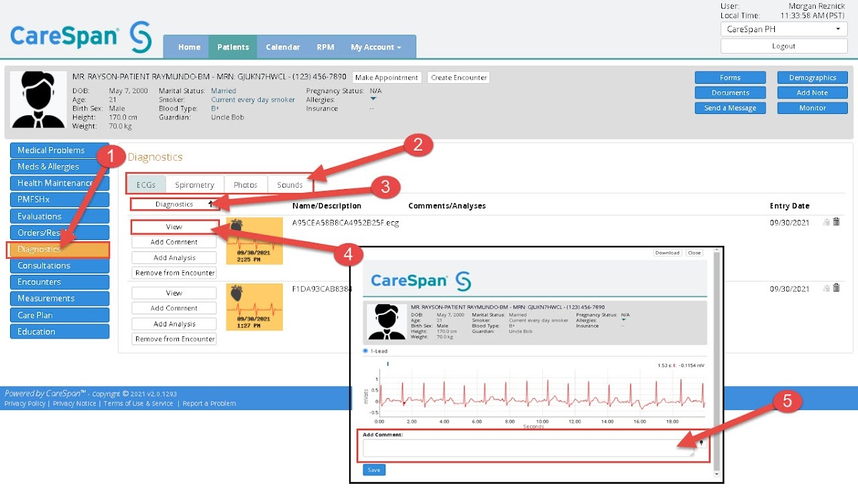Click Remove from Encounter for A95CEA58B8CA4952B25F.ecg
This screenshot has height=504, width=858.
pyautogui.click(x=174, y=273)
